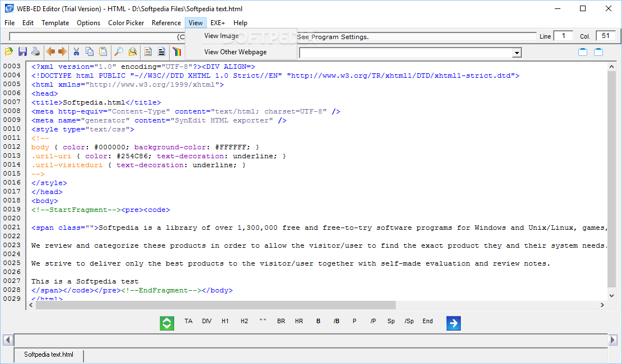This screenshot has height=364, width=622.
Task: Open the Help menu
Action: click(x=240, y=23)
